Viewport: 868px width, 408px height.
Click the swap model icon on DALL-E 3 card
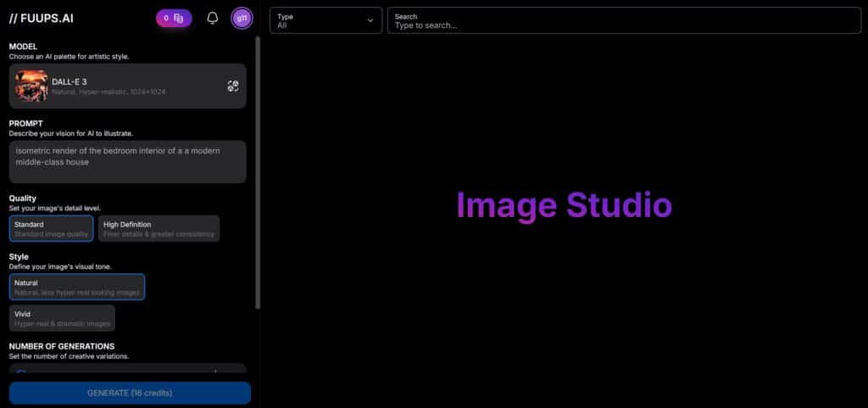click(x=233, y=86)
